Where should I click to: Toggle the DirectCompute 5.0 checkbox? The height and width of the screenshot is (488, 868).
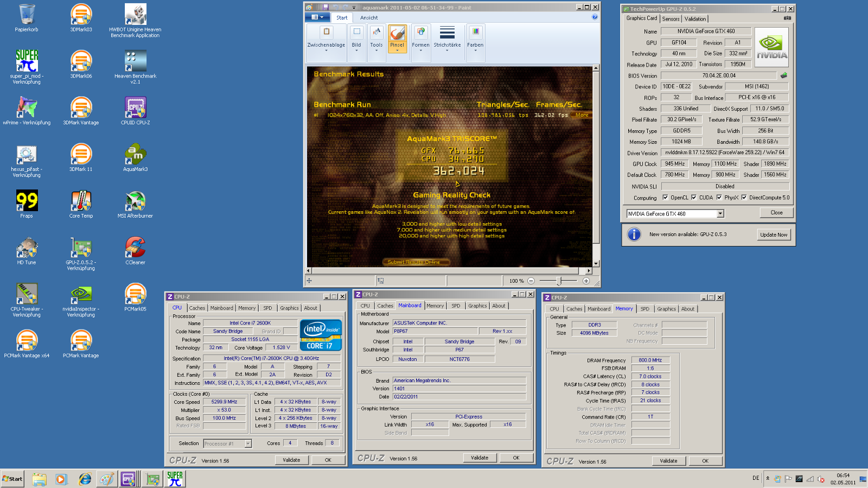(744, 198)
